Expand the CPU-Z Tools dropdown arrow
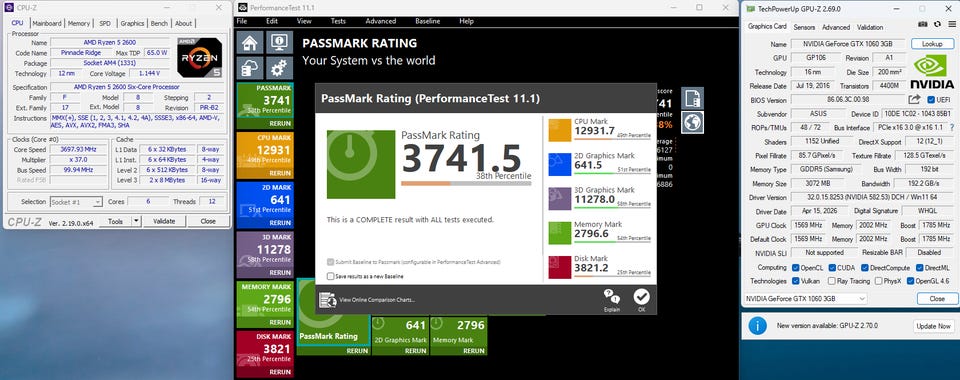The height and width of the screenshot is (380, 960). [137, 221]
